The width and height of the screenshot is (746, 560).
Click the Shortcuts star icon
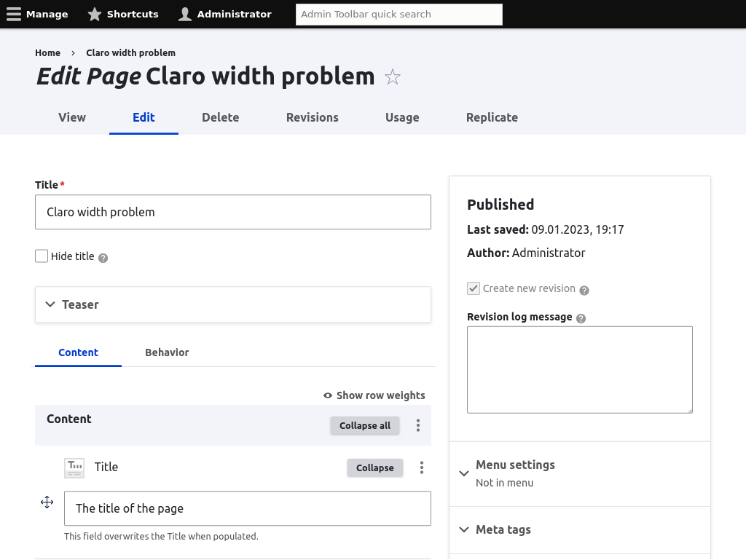(94, 13)
